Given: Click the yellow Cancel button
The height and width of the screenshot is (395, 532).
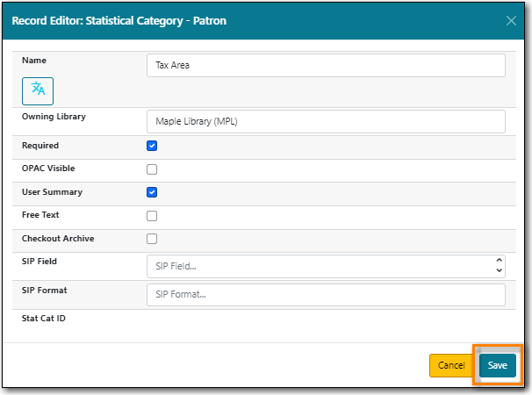Looking at the screenshot, I should pyautogui.click(x=451, y=365).
